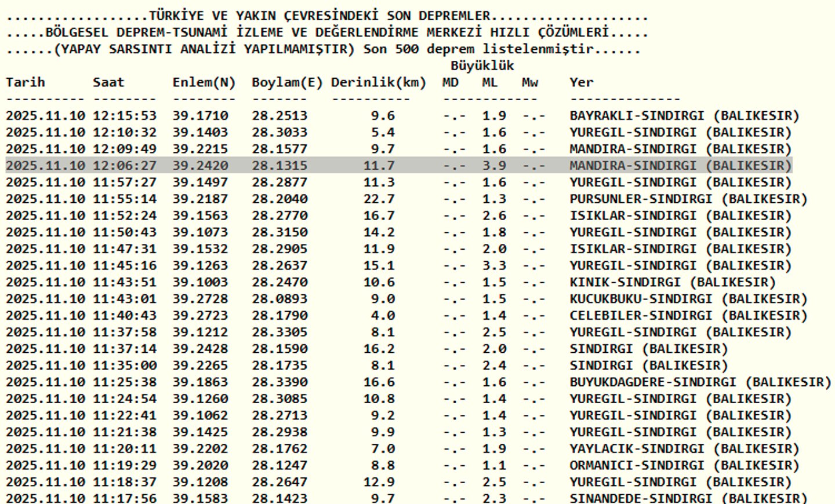Image resolution: width=835 pixels, height=504 pixels.
Task: Click CELEBILER-SINDIRGI (BALIKESIR) entry
Action: pyautogui.click(x=688, y=316)
